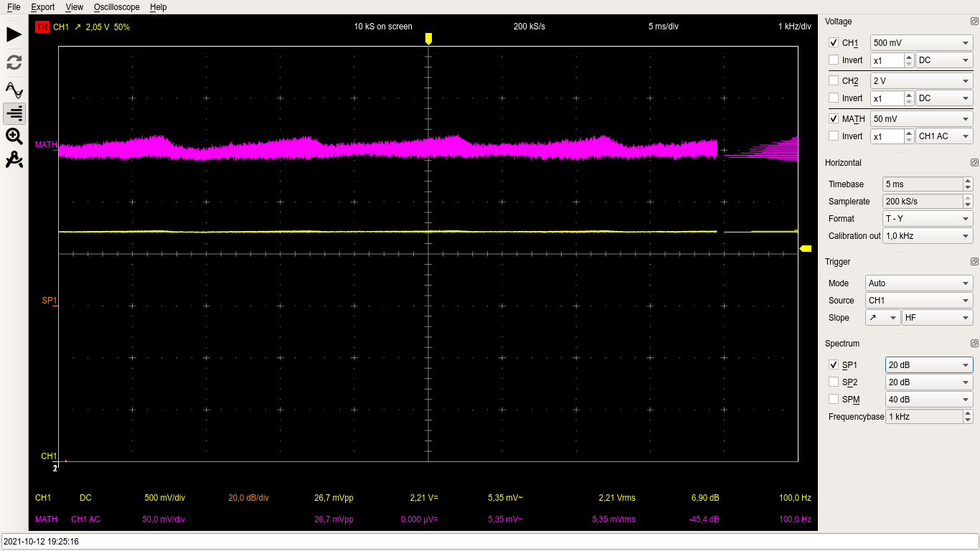The width and height of the screenshot is (980, 551).
Task: Open the measurement compass tool
Action: tap(14, 160)
